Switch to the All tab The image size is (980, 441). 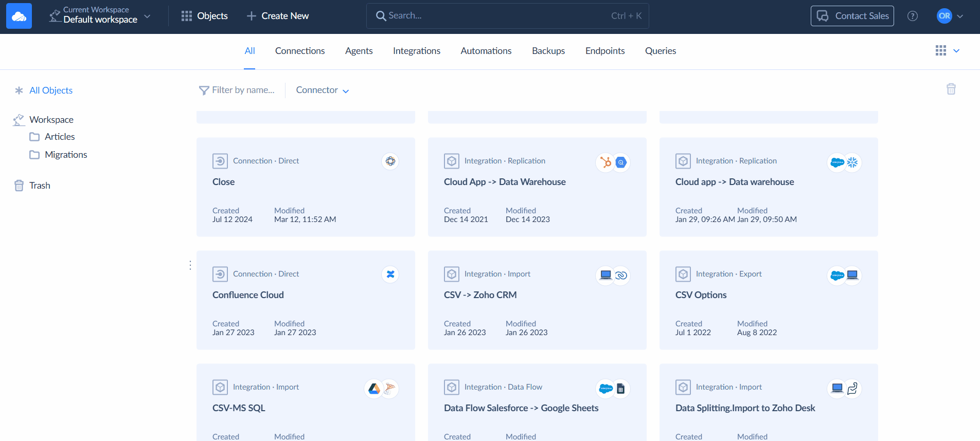[x=250, y=51]
